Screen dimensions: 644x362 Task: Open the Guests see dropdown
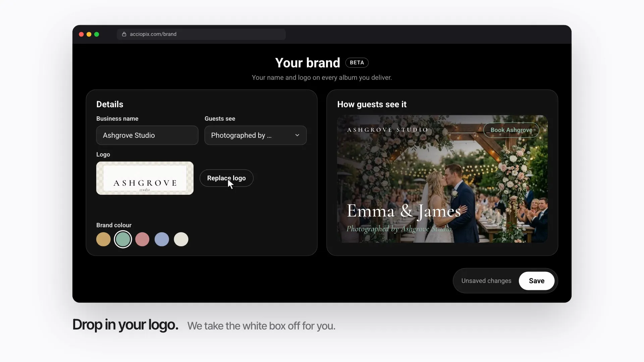tap(255, 135)
